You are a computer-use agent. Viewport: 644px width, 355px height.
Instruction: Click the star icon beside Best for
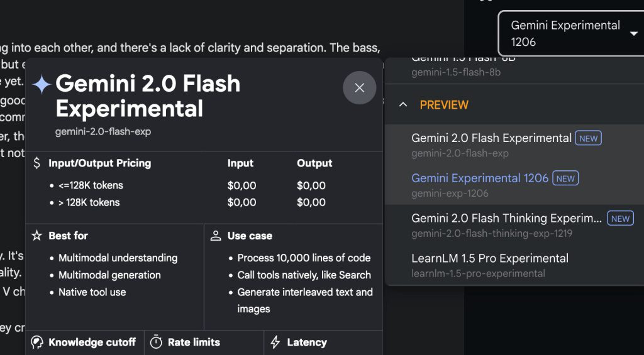coord(37,236)
